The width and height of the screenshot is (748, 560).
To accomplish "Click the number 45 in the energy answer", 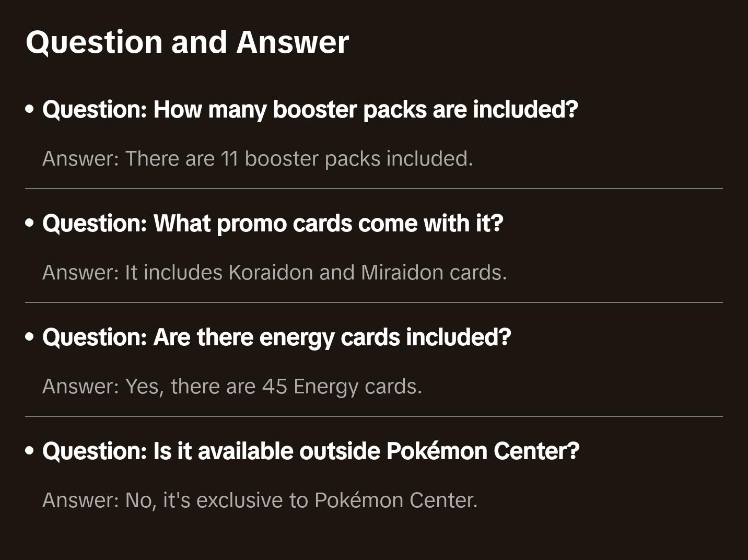I will point(275,387).
